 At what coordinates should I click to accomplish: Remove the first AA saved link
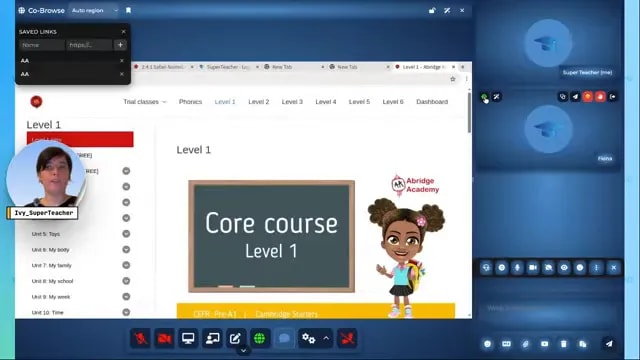pos(122,60)
